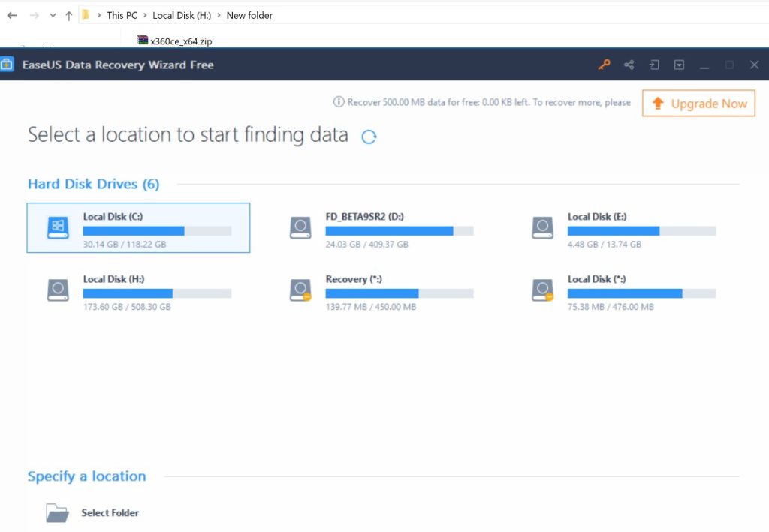Click the 75.38 MB / 476.00 MB text

point(611,307)
